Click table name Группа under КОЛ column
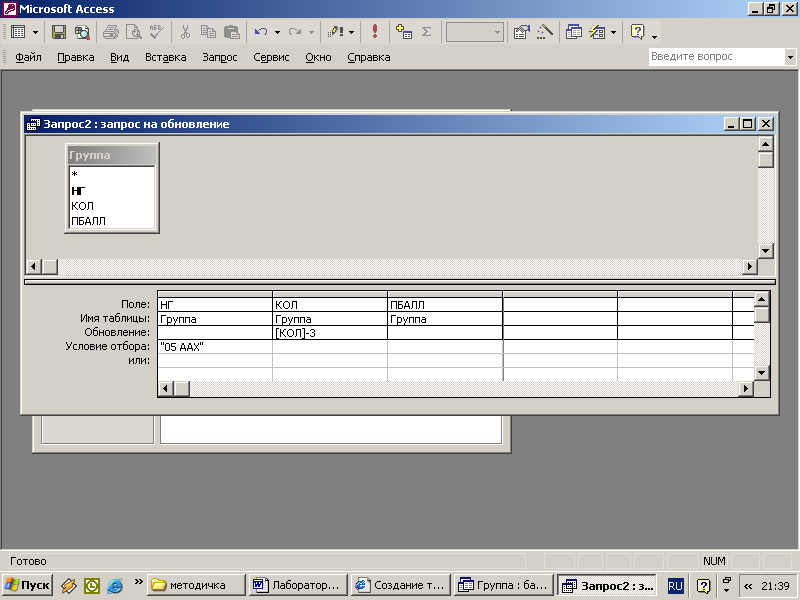Screen dimensions: 800x600 [x=330, y=319]
